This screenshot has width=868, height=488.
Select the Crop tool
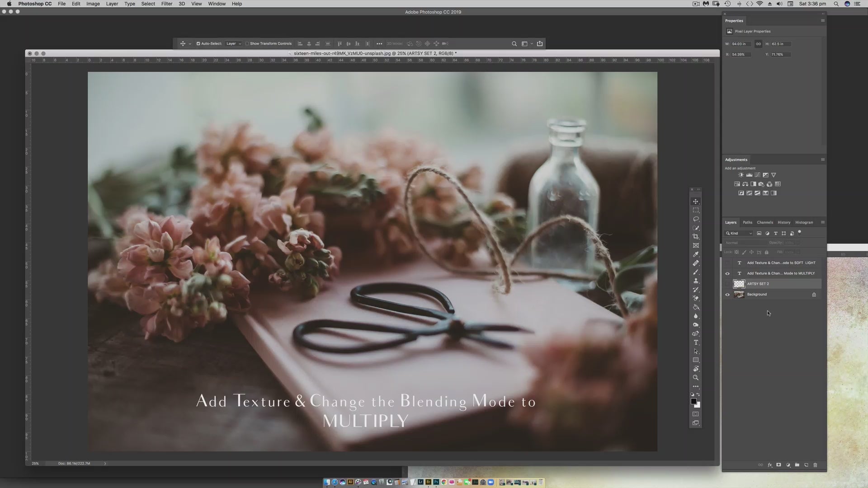[696, 237]
